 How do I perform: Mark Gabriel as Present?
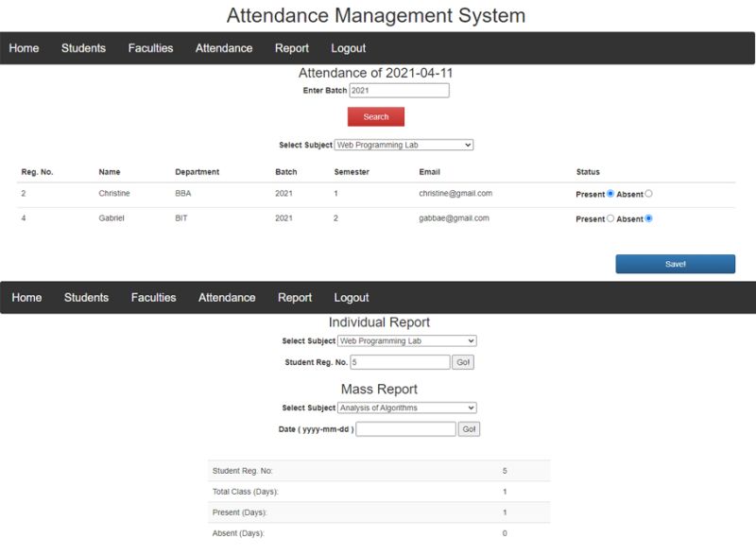click(x=610, y=218)
